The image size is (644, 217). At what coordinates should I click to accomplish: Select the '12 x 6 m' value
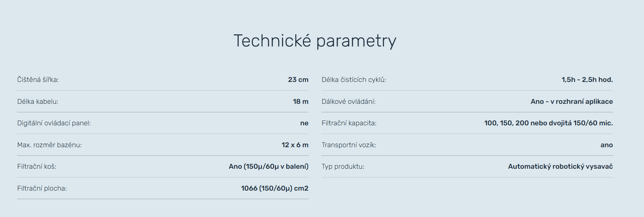coord(295,145)
